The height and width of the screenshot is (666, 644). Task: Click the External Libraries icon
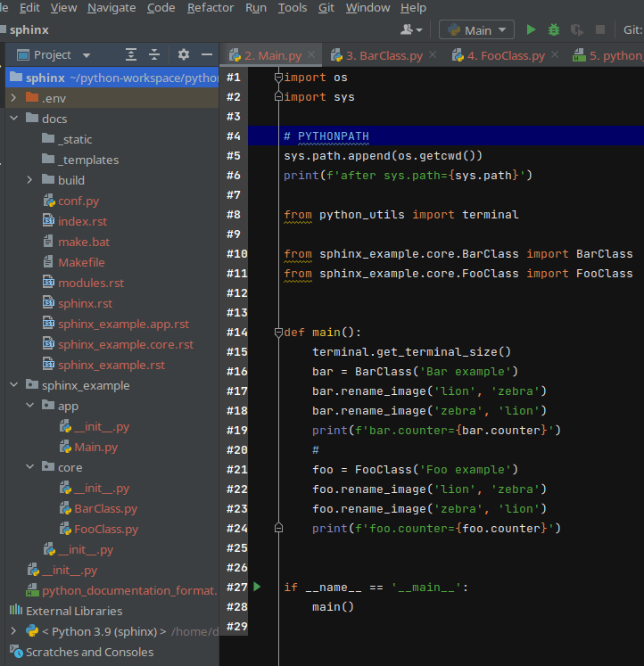[x=16, y=610]
